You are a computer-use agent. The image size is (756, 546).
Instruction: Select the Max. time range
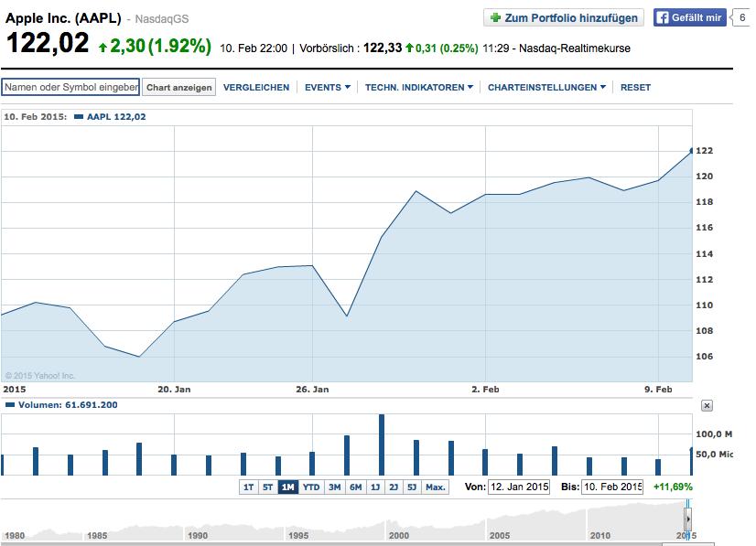point(436,487)
